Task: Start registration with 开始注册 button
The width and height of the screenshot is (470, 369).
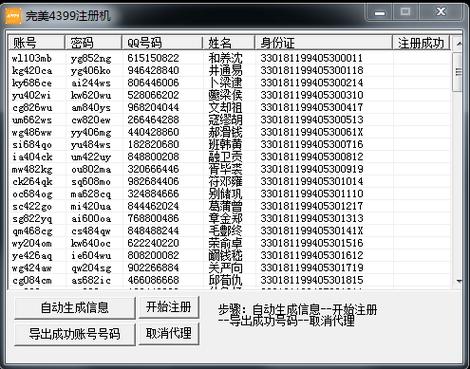Action: coord(169,307)
